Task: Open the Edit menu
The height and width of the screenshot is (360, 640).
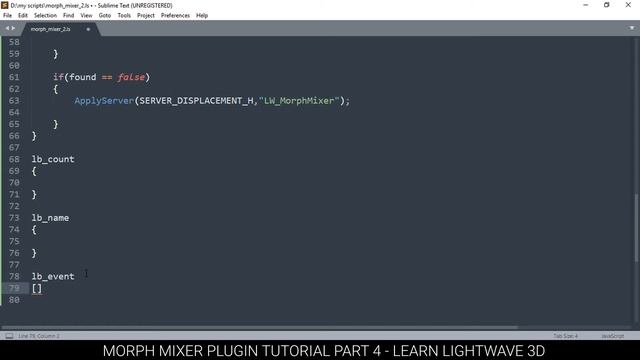Action: (x=23, y=16)
